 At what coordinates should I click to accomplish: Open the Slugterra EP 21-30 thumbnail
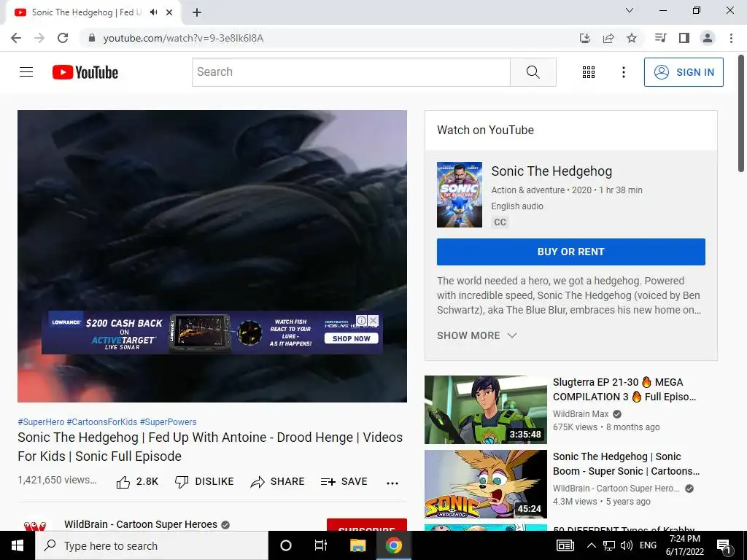tap(485, 410)
